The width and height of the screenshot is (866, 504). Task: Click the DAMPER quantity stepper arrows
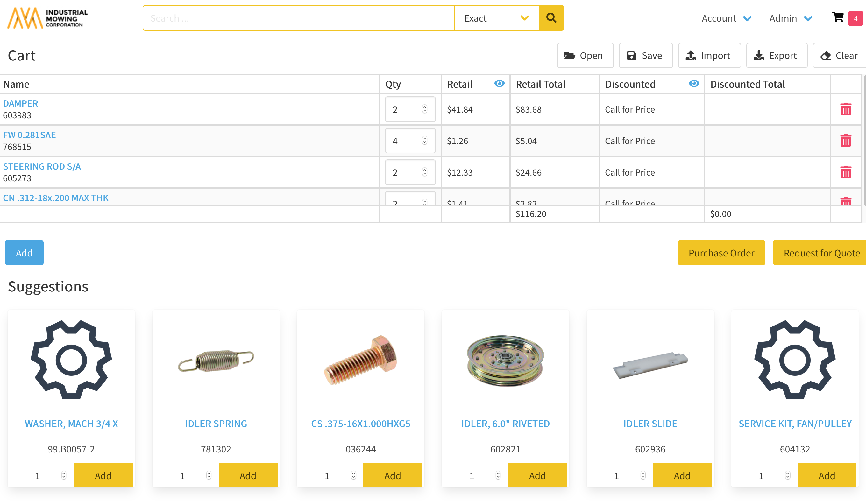coord(425,109)
